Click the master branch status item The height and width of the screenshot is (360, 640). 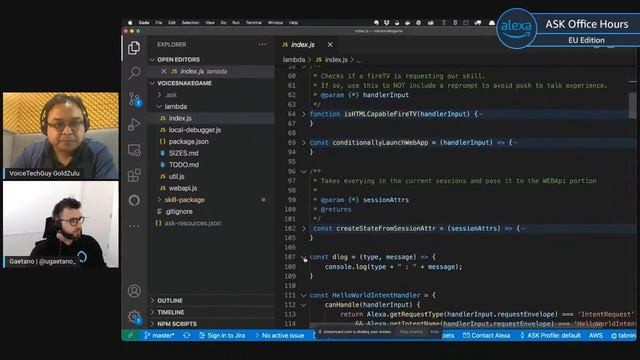click(159, 336)
